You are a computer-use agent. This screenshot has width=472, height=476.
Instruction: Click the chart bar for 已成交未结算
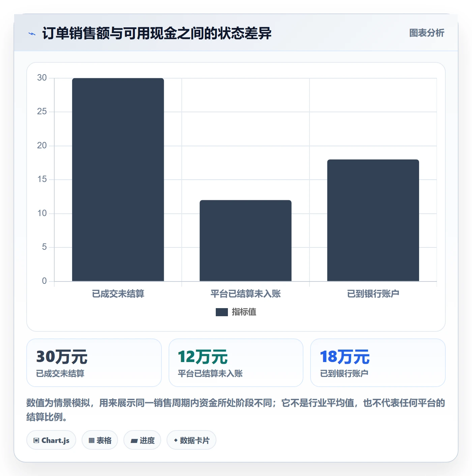pos(118,180)
